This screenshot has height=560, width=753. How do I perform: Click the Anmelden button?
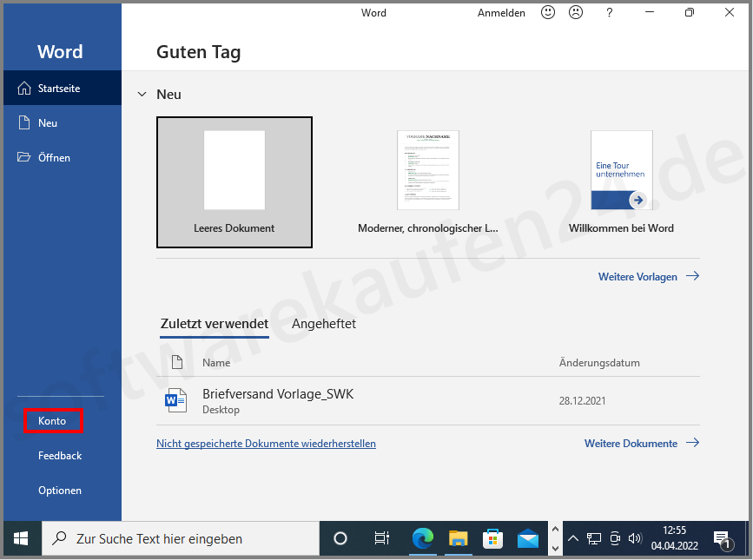(x=501, y=12)
